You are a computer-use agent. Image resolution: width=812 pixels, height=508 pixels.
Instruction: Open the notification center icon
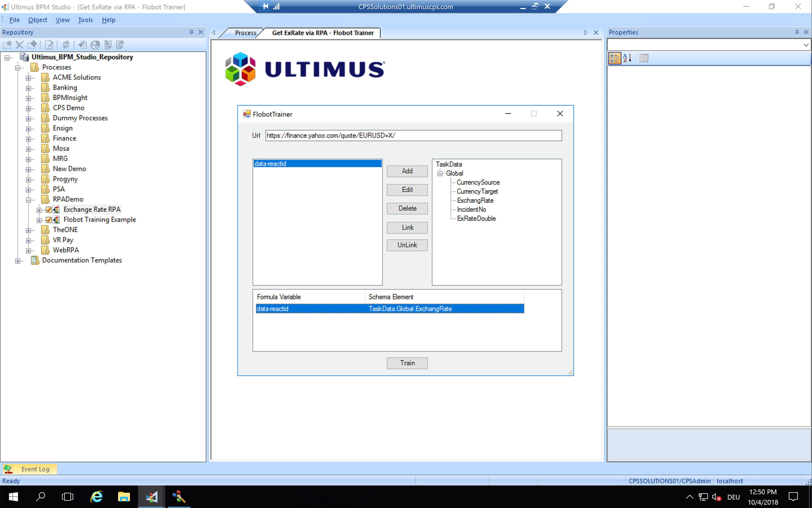point(793,497)
